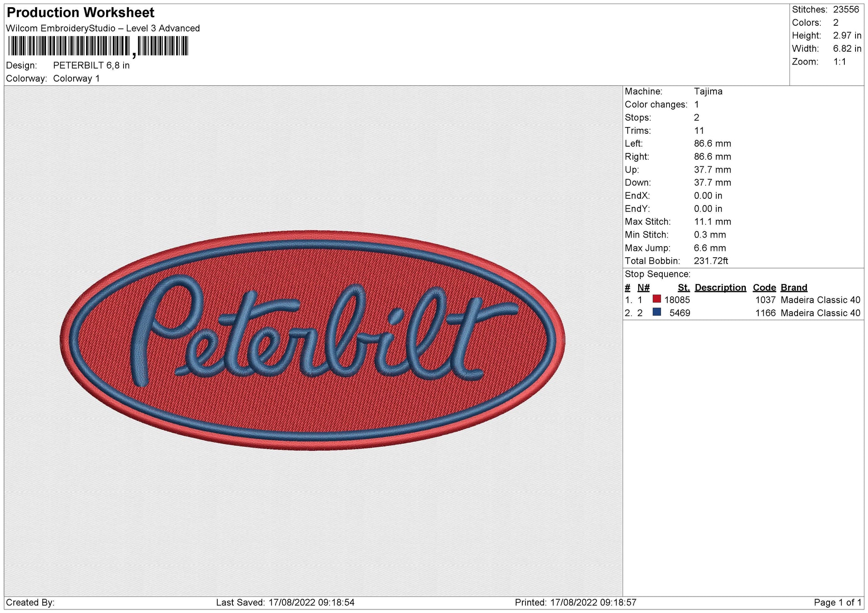The image size is (868, 613).
Task: Sort by the Brand column header
Action: coord(794,287)
